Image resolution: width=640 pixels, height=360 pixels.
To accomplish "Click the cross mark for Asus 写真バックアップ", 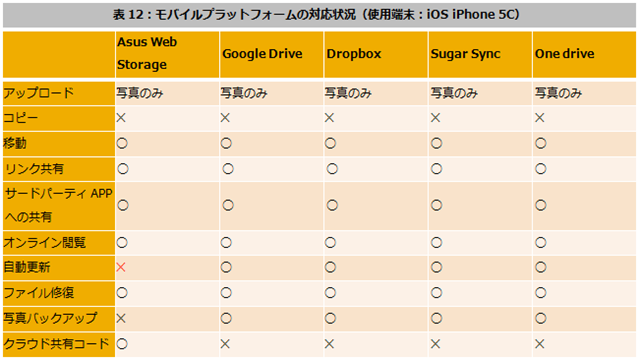I will click(121, 318).
